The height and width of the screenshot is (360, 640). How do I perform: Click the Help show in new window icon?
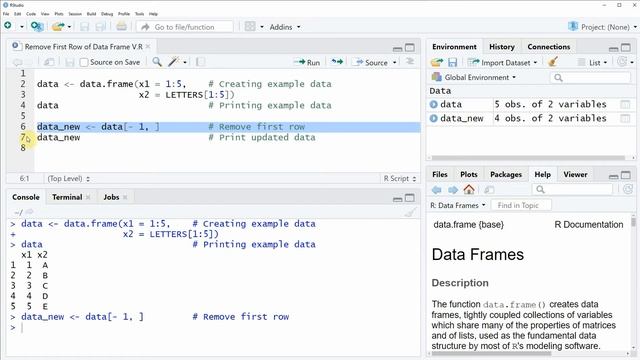[x=489, y=190]
